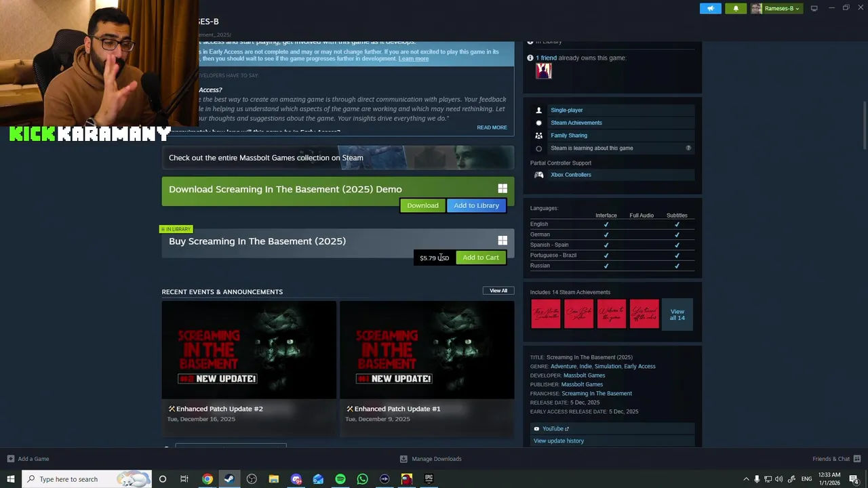Open Spotify from taskbar
Viewport: 868px width, 488px height.
tap(340, 479)
